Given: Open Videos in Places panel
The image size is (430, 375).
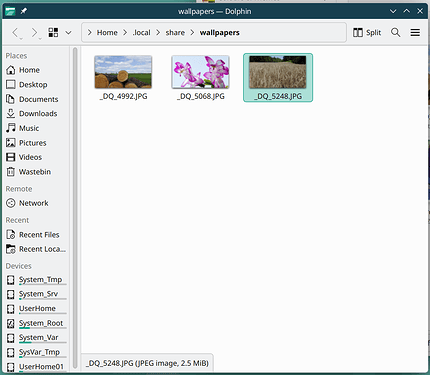Looking at the screenshot, I should [x=37, y=157].
